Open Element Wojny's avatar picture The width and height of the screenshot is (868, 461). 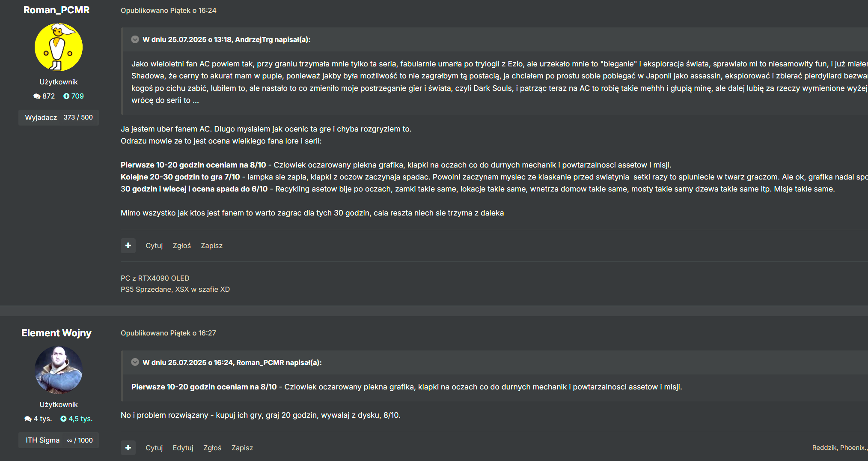59,370
